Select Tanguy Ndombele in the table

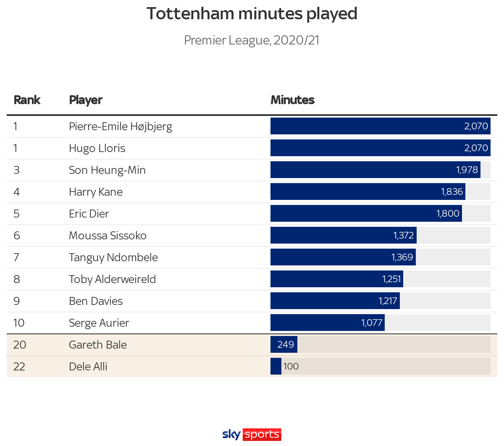tap(113, 257)
